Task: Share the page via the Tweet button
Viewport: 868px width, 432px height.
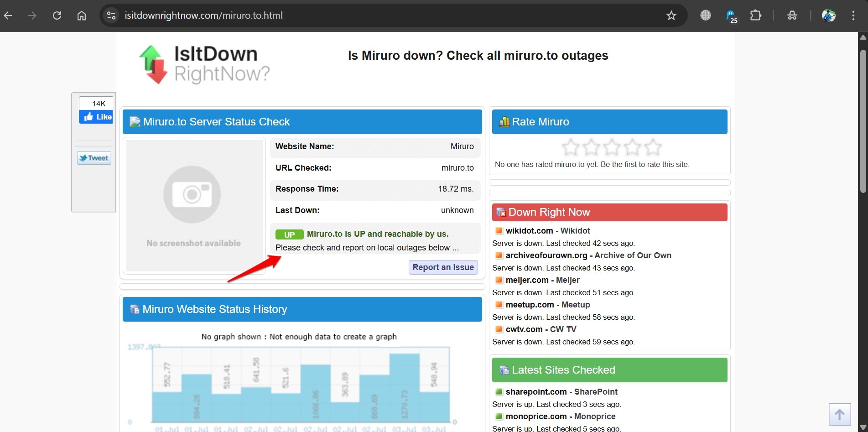Action: pos(94,157)
